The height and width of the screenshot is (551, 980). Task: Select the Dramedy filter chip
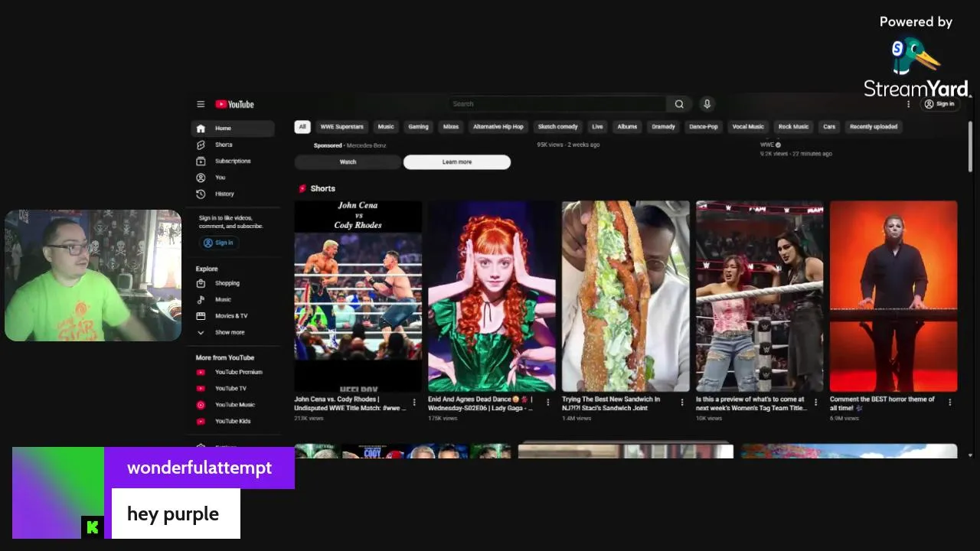pos(663,127)
